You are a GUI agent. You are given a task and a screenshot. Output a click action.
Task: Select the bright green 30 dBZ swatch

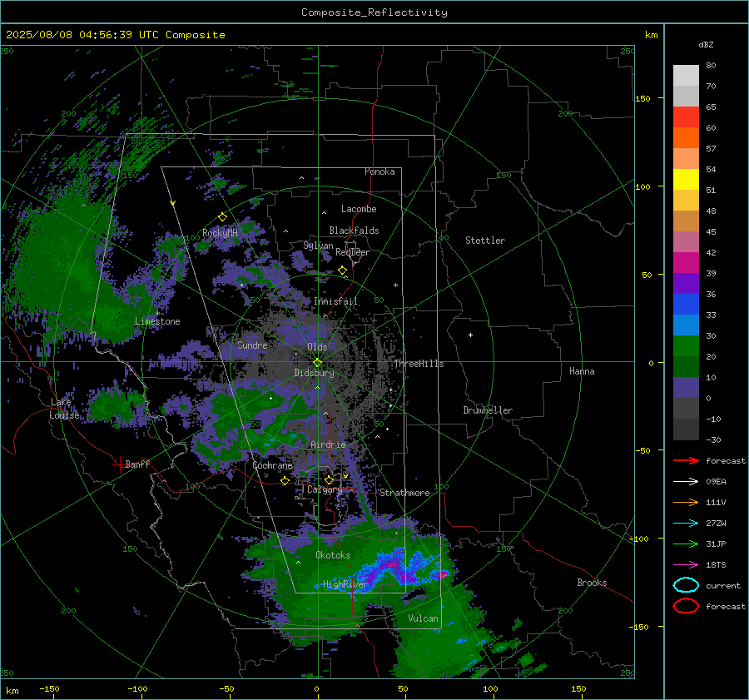[x=686, y=345]
